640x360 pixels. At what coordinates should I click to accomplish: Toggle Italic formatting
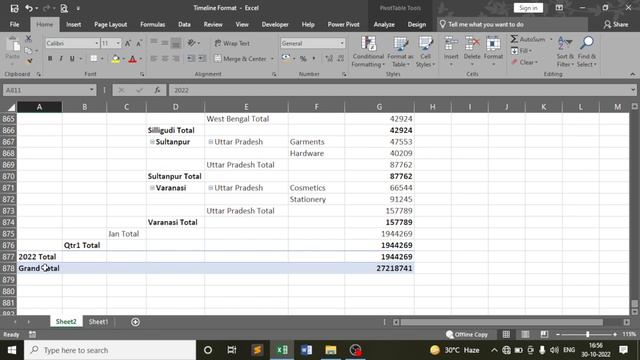61,59
